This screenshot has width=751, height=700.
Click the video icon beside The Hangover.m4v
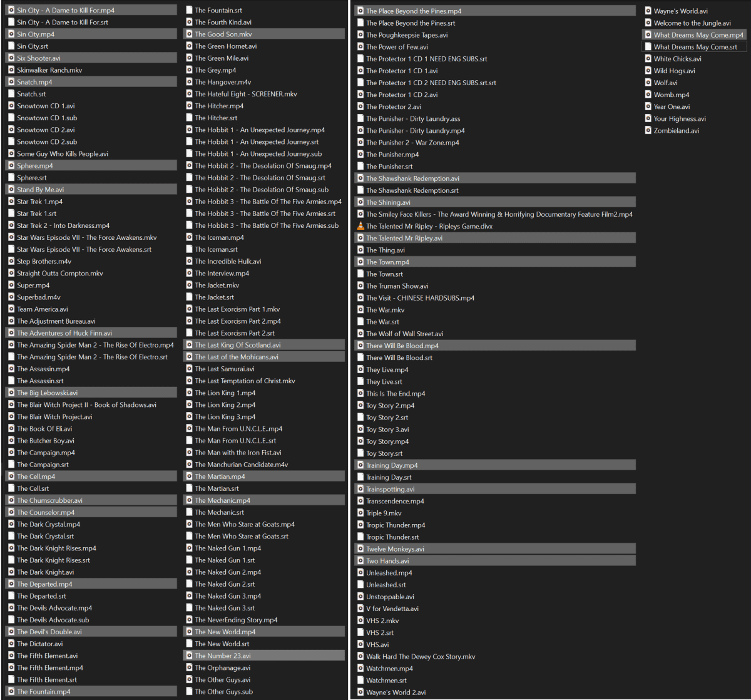[x=189, y=82]
